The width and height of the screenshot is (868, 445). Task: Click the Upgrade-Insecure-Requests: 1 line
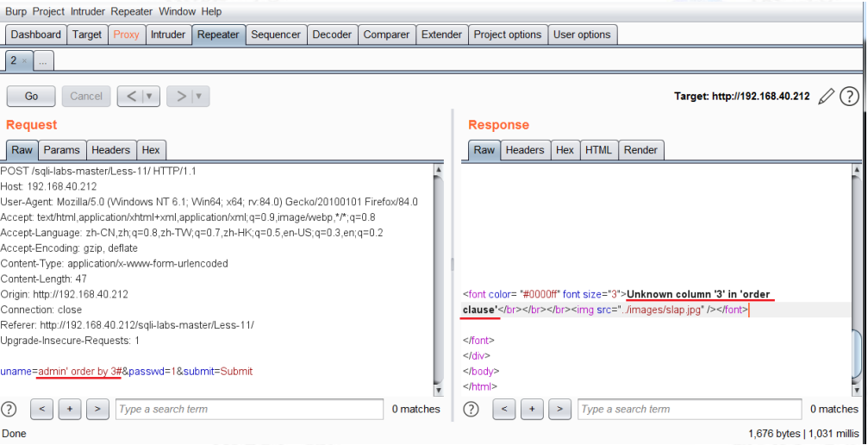click(70, 341)
